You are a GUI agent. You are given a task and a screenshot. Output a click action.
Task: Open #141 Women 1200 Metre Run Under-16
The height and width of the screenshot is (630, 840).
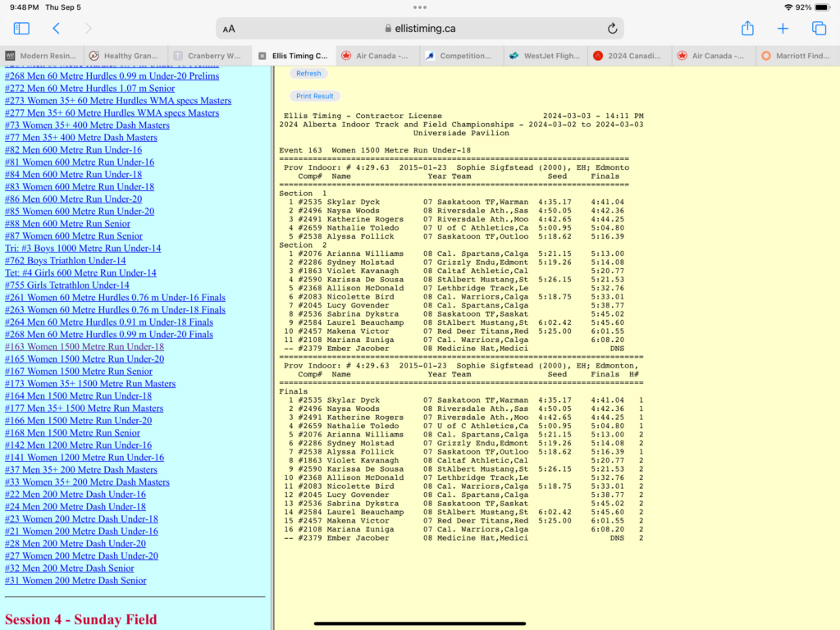[84, 458]
